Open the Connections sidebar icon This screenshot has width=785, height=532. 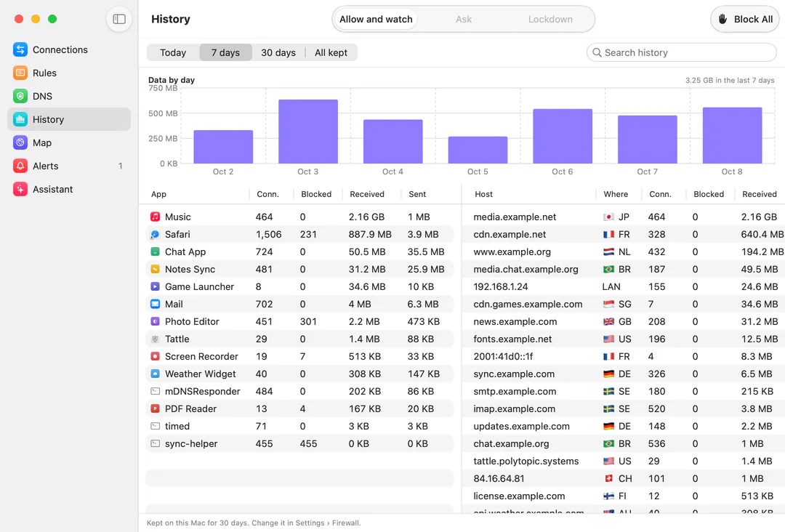point(20,49)
